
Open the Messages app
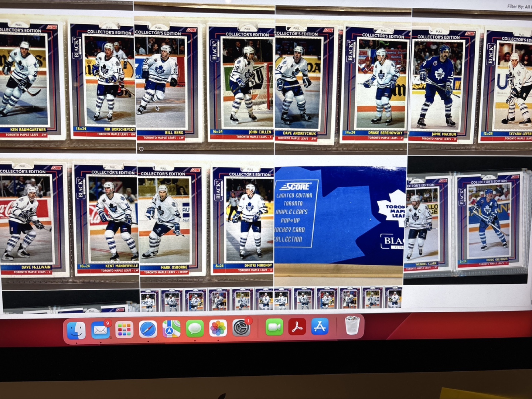tap(194, 330)
